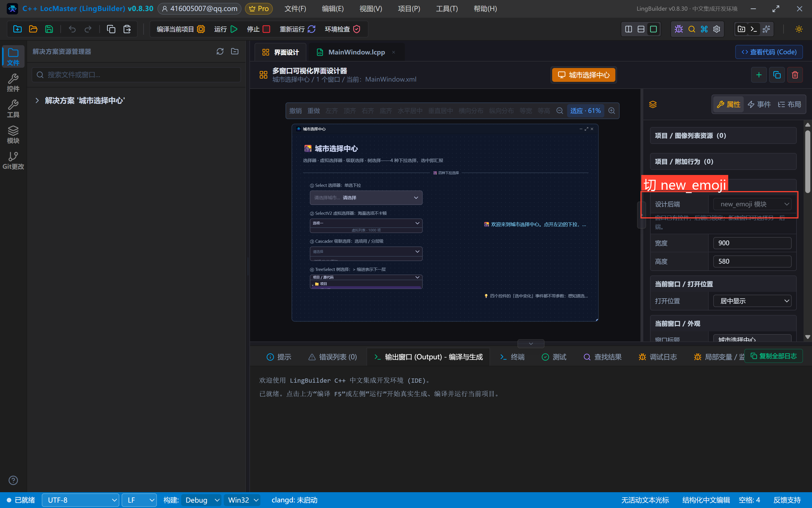The width and height of the screenshot is (812, 508).
Task: Open the 打开位置 居中显示 dropdown
Action: (x=752, y=301)
